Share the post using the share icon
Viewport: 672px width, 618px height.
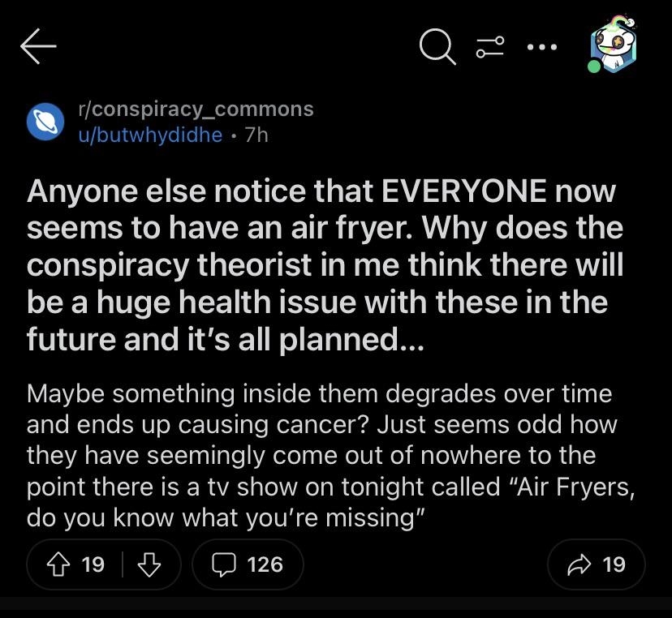[579, 564]
